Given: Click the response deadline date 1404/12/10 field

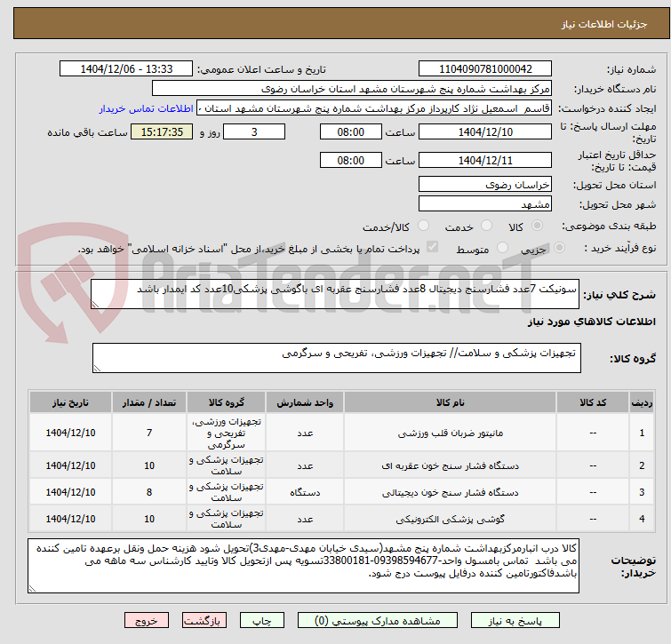Looking at the screenshot, I should (485, 131).
